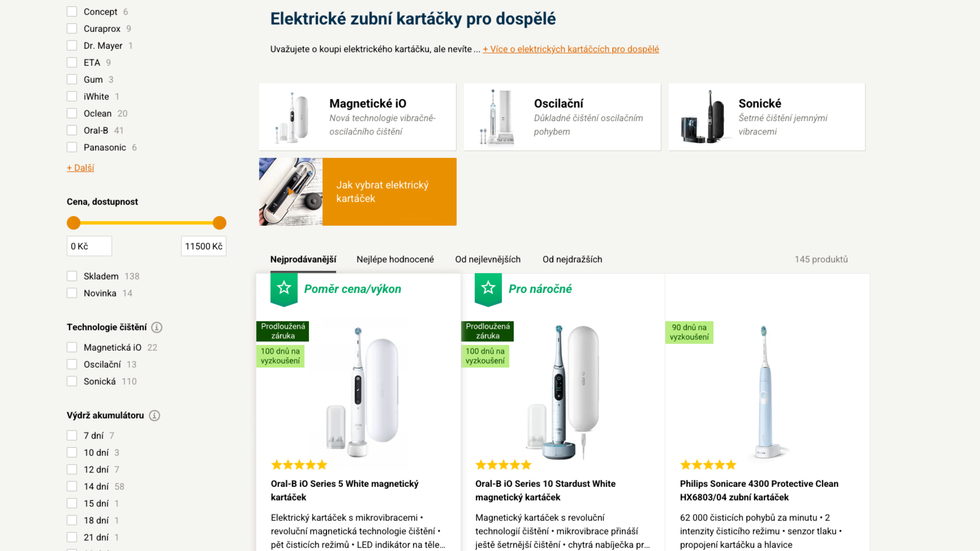Open Oral-B iO Series 10 Stardust White product
The image size is (980, 551).
[545, 490]
